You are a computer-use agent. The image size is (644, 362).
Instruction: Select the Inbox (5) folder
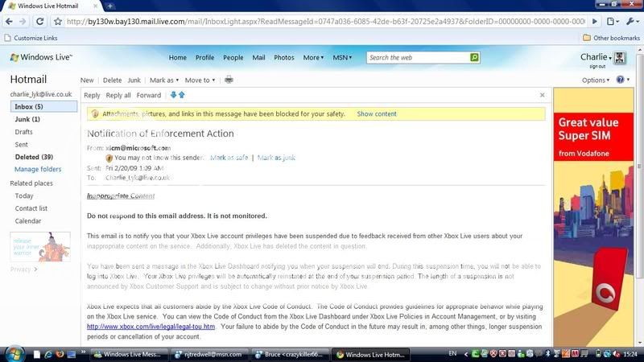click(x=29, y=106)
